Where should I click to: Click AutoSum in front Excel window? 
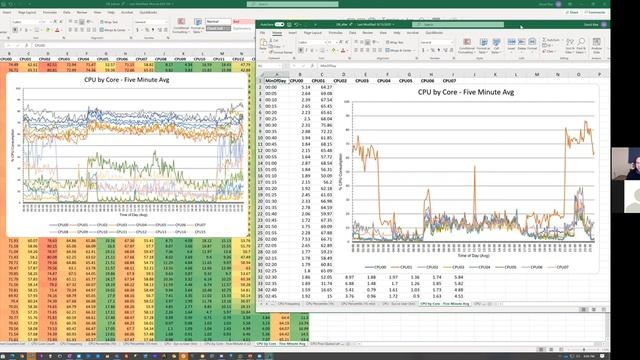click(551, 40)
